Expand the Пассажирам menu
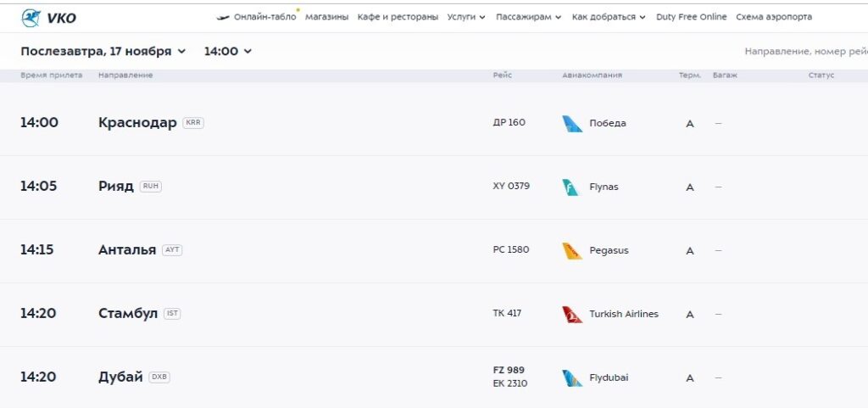The width and height of the screenshot is (868, 408). pos(528,17)
